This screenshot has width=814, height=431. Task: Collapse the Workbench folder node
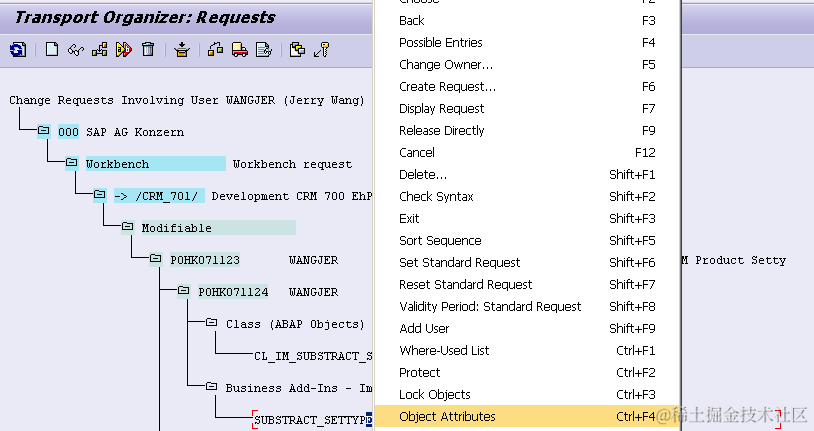click(x=72, y=163)
